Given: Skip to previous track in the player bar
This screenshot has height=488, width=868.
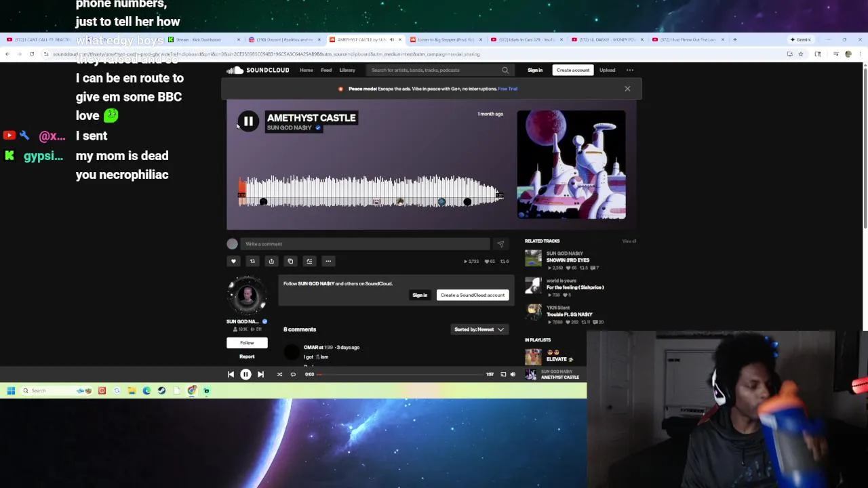Looking at the screenshot, I should [231, 374].
